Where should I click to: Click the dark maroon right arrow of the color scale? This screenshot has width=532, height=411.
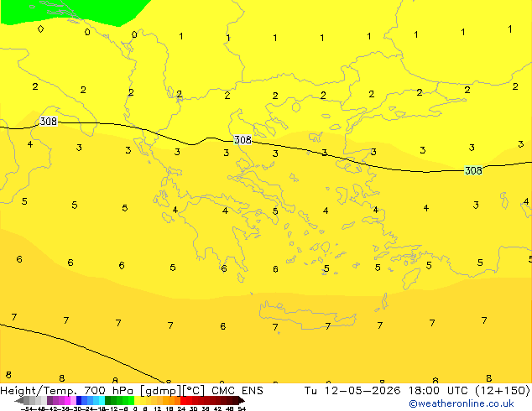point(242,401)
